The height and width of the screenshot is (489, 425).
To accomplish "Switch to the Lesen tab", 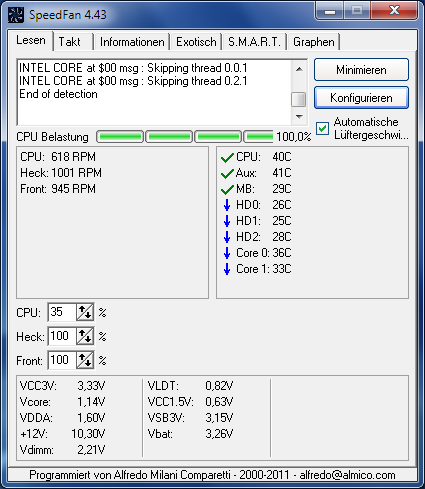I will click(31, 41).
